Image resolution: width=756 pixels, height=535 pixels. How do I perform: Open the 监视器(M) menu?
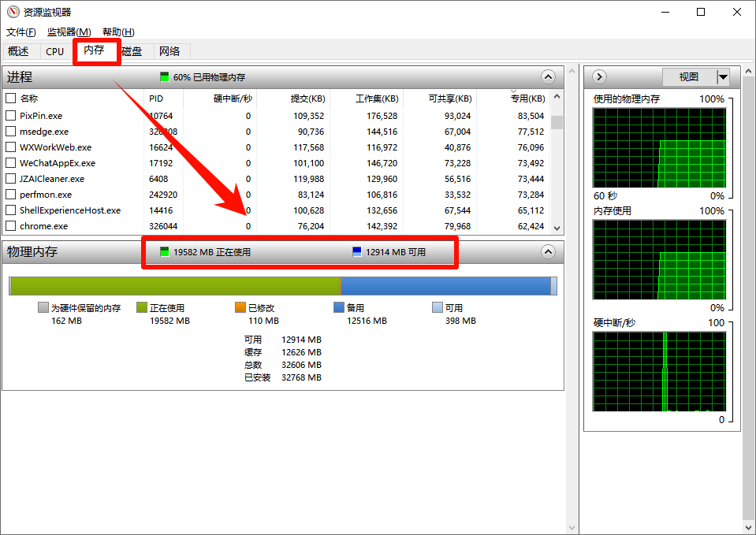point(69,32)
